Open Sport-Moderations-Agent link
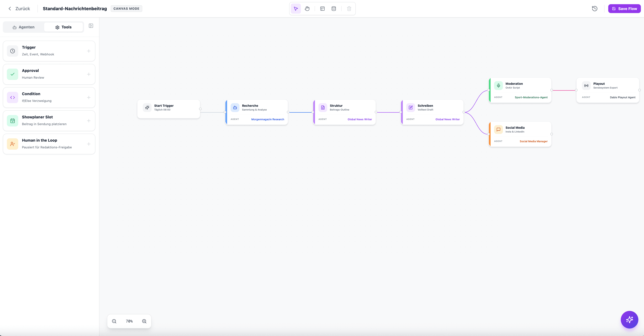Image resolution: width=644 pixels, height=336 pixels. [x=531, y=97]
